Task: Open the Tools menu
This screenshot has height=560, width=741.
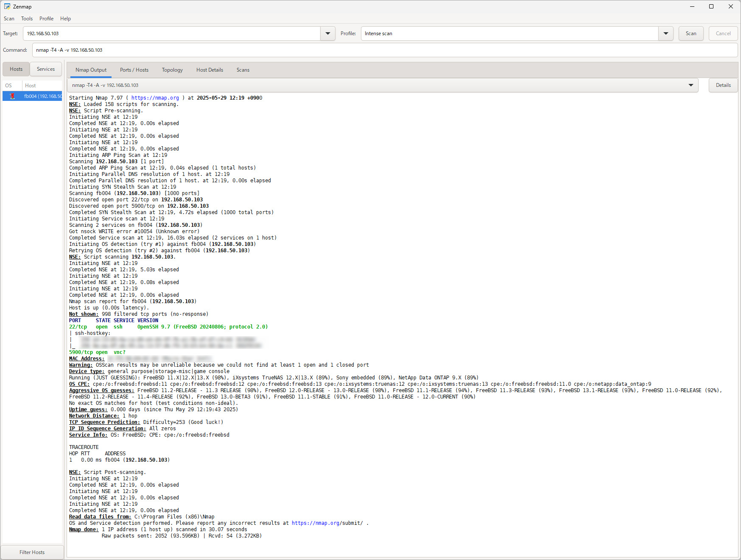Action: click(x=27, y=19)
